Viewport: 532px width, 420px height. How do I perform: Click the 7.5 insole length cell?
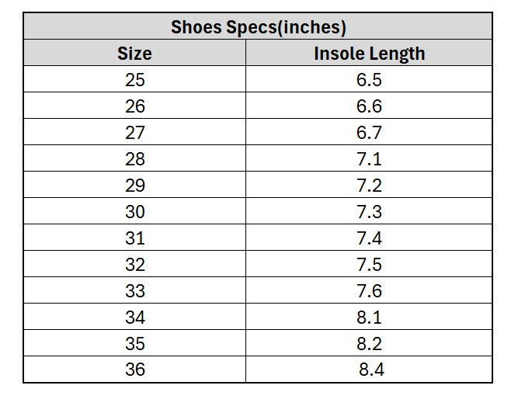pyautogui.click(x=369, y=264)
